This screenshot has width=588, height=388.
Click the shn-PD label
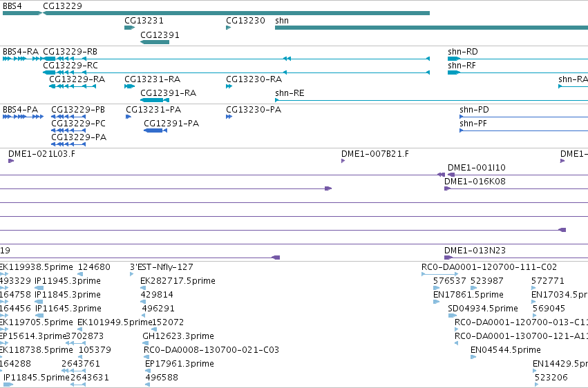(x=475, y=109)
